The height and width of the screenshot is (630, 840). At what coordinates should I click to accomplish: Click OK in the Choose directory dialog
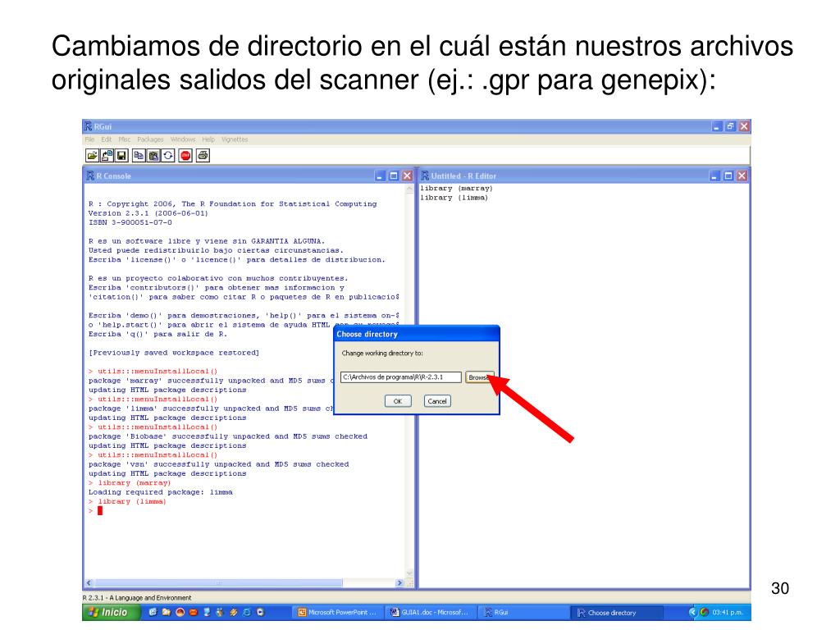398,401
